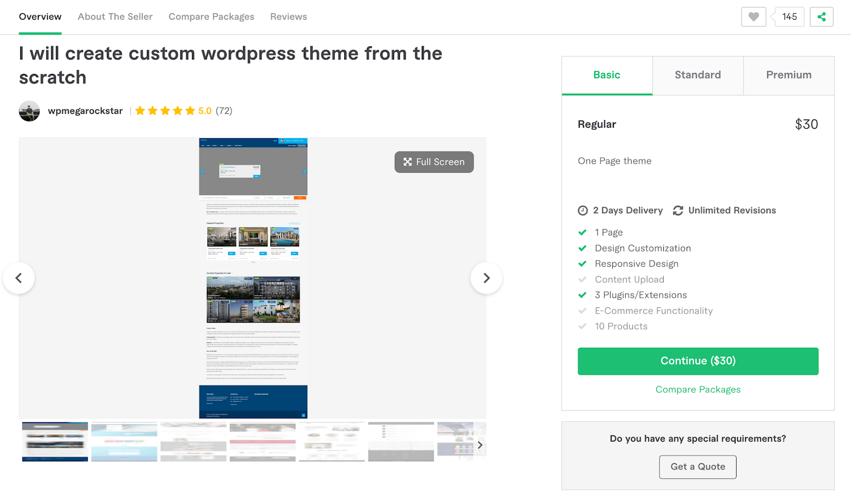Click the checkmark beside Design Customization
The image size is (851, 504).
tap(582, 248)
